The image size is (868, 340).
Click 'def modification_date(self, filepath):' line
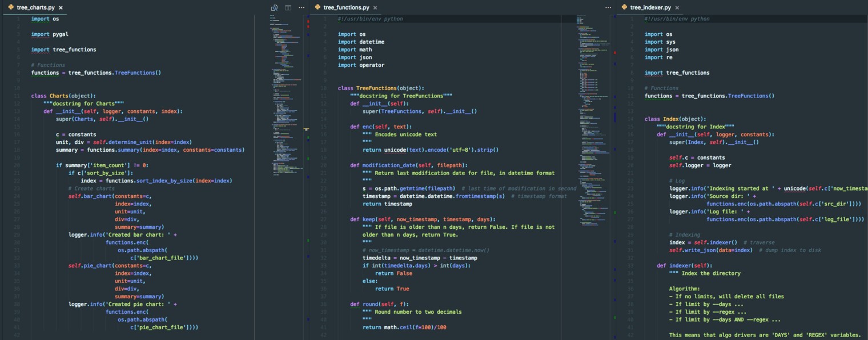pyautogui.click(x=409, y=165)
